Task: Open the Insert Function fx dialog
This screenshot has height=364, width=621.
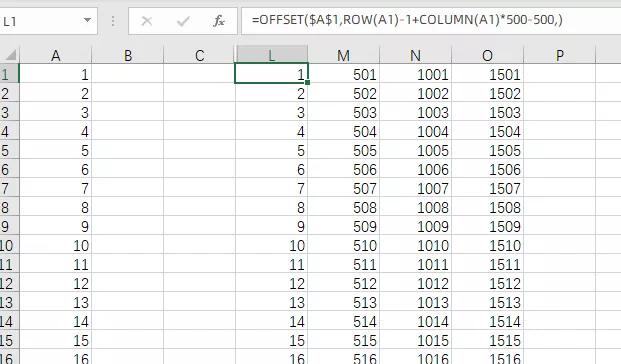Action: pos(219,21)
